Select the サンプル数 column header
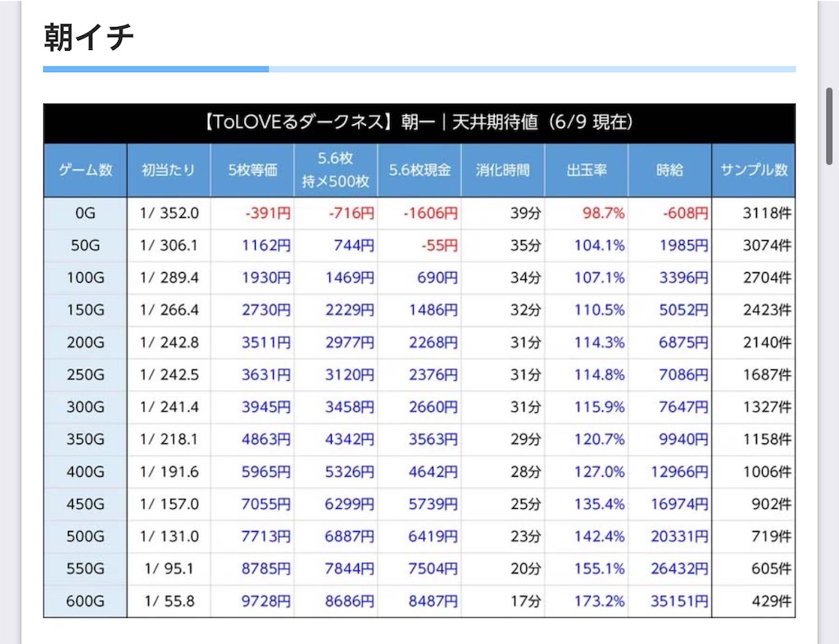This screenshot has width=839, height=644. tap(754, 170)
